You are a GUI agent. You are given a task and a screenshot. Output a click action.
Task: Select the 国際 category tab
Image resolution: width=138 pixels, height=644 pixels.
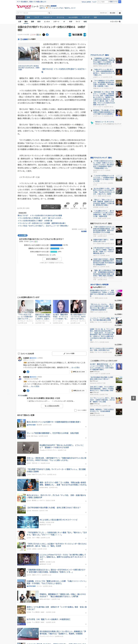(32, 21)
